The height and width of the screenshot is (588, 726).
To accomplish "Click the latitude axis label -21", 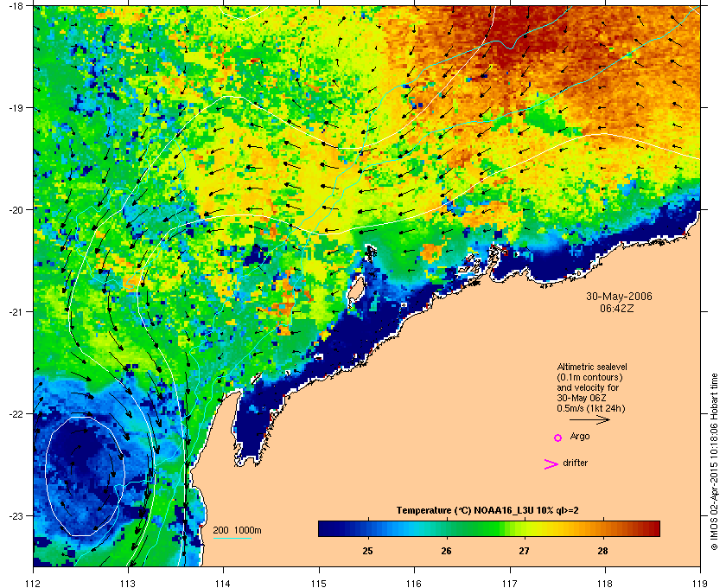I will pos(16,312).
